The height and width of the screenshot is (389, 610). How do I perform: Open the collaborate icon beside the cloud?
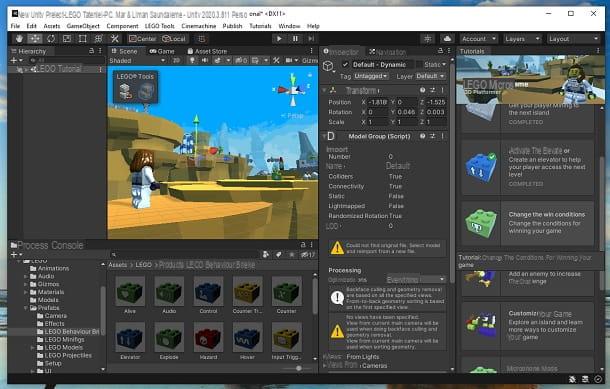[x=428, y=39]
